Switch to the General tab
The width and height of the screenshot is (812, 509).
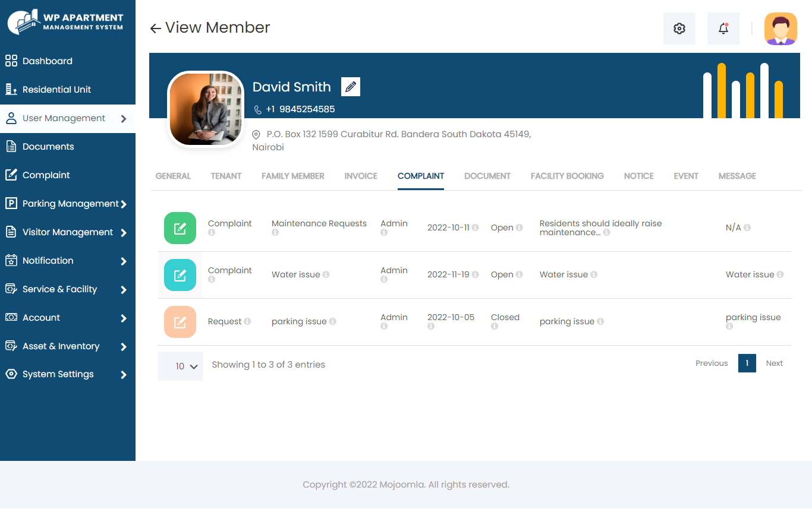[173, 176]
